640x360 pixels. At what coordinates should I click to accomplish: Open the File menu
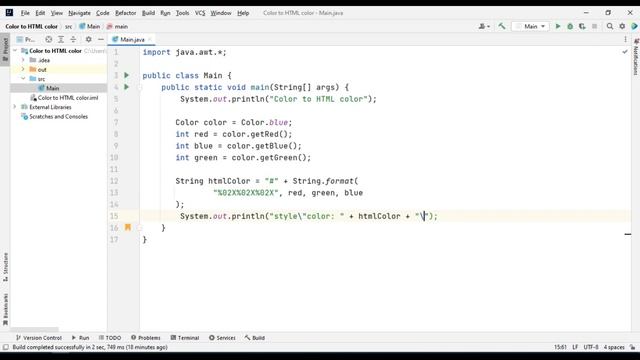(x=25, y=13)
